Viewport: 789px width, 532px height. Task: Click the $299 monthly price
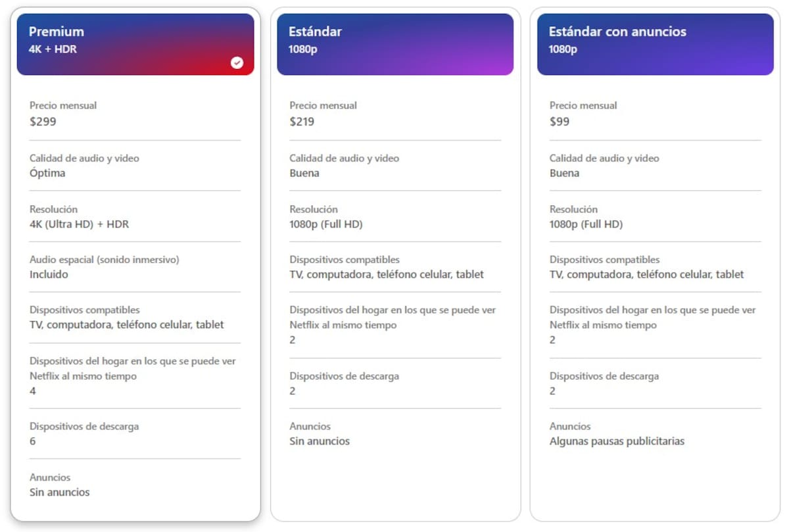[43, 122]
